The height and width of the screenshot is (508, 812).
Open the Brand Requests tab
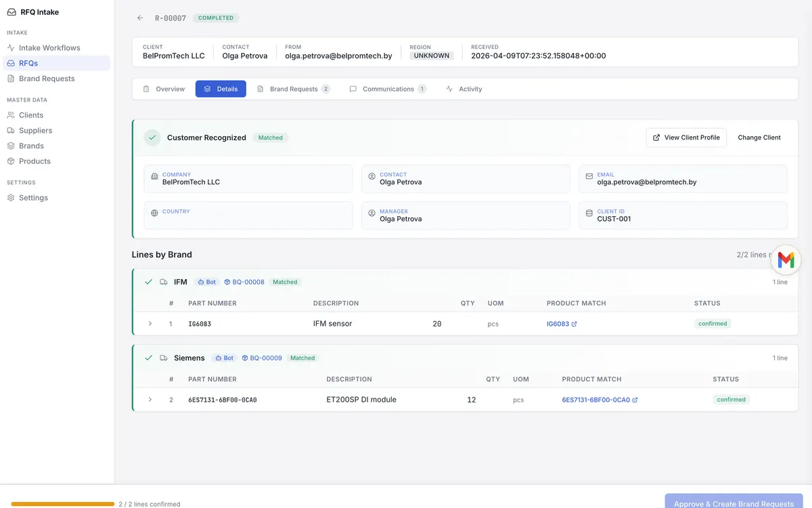(x=294, y=89)
